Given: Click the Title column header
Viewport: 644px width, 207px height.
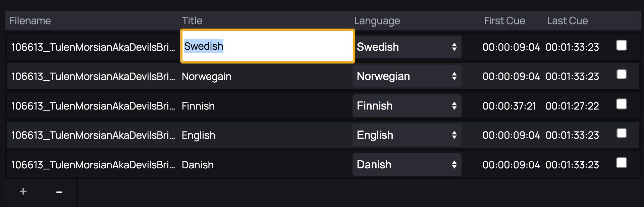Looking at the screenshot, I should [192, 21].
